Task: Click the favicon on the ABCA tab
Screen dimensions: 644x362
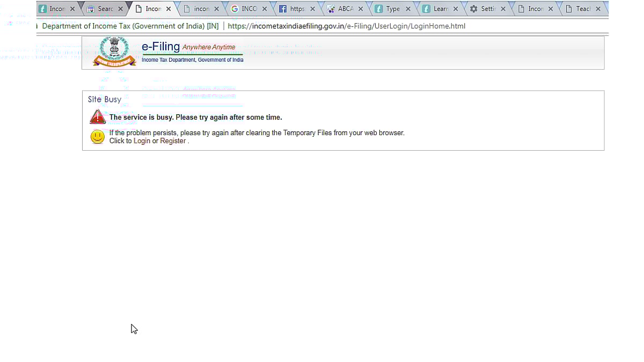Action: 331,9
